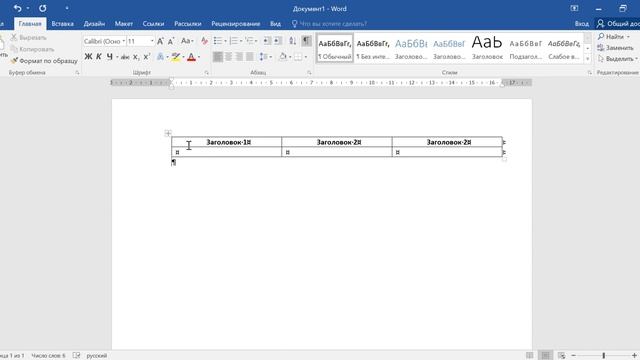Click Найти (Find) button
640x360 pixels.
point(614,37)
